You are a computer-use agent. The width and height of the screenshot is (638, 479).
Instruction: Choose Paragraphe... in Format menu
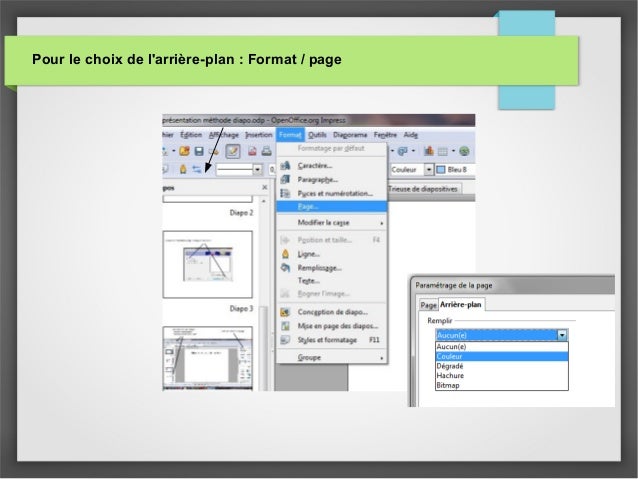332,179
